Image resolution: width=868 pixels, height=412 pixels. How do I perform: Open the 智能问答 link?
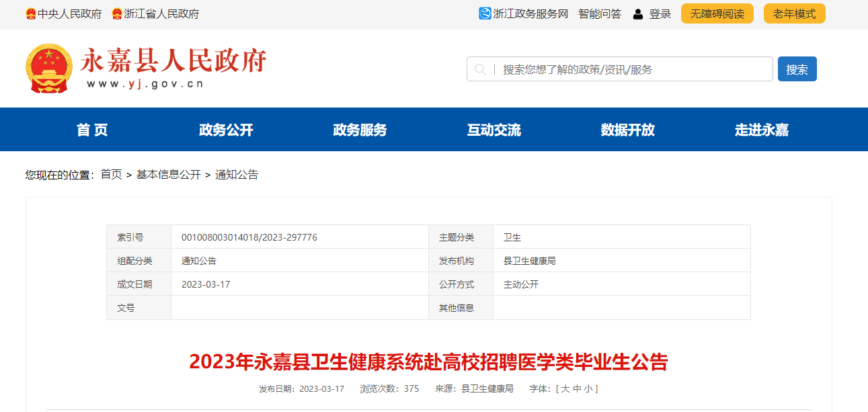click(x=600, y=13)
